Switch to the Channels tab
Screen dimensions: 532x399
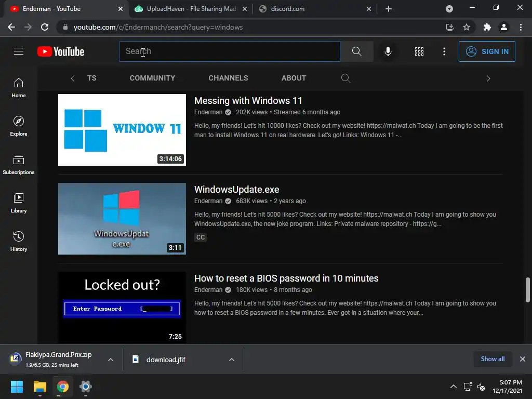click(228, 78)
